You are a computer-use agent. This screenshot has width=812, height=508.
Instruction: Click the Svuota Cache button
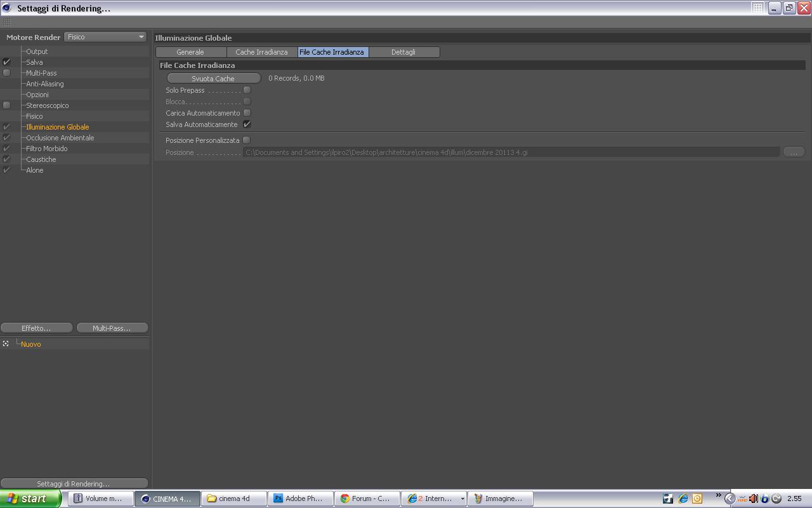(213, 78)
